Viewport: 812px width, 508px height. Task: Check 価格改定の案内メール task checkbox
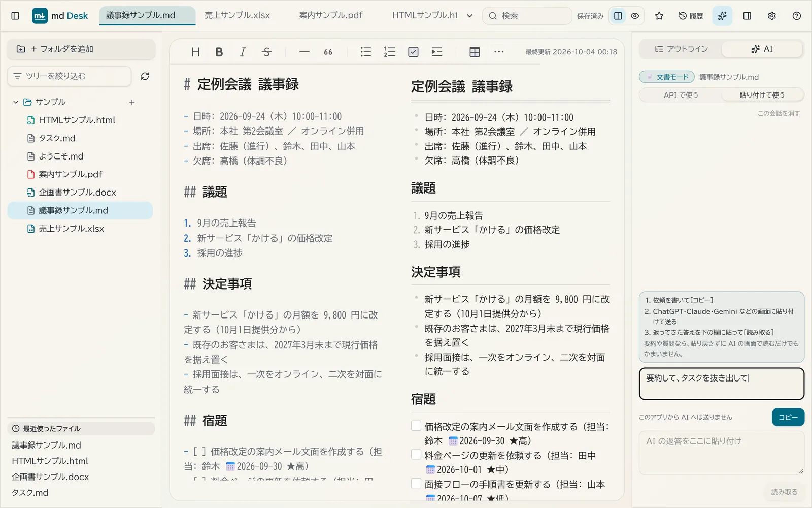[416, 426]
